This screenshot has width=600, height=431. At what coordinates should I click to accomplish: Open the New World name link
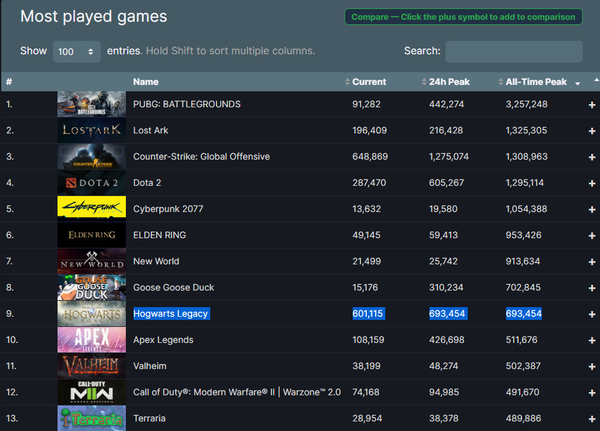pyautogui.click(x=156, y=261)
